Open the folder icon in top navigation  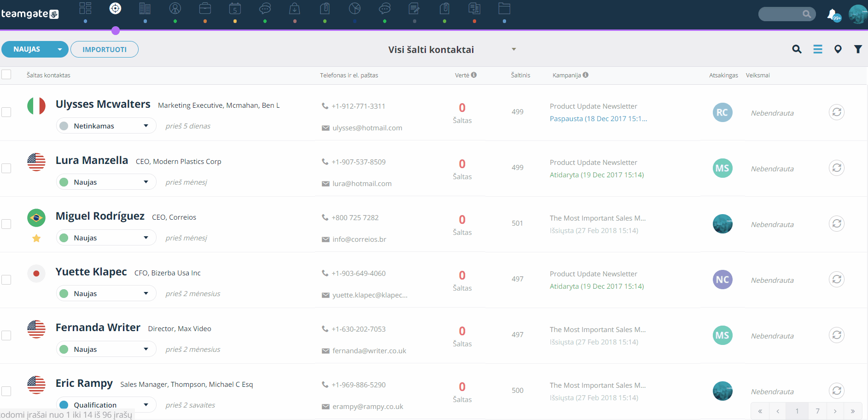pos(504,8)
